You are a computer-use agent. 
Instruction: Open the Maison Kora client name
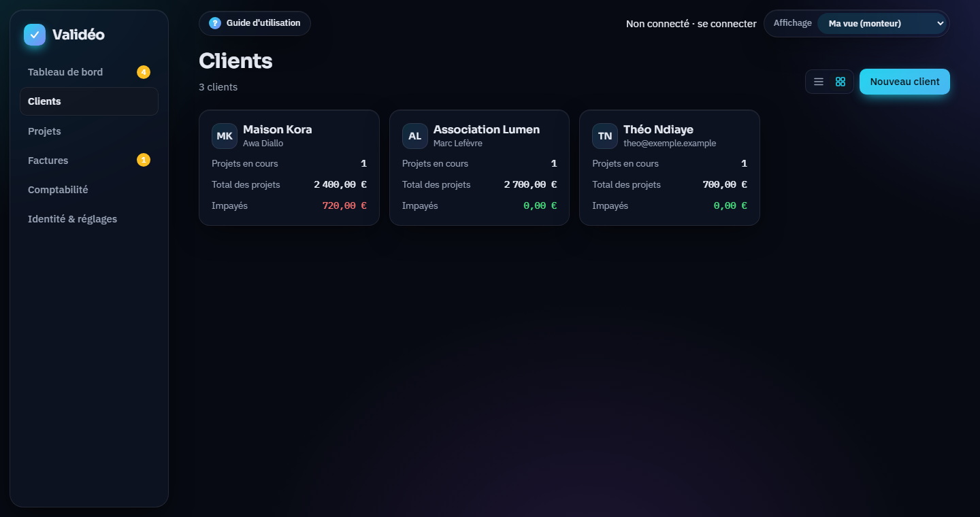tap(278, 129)
